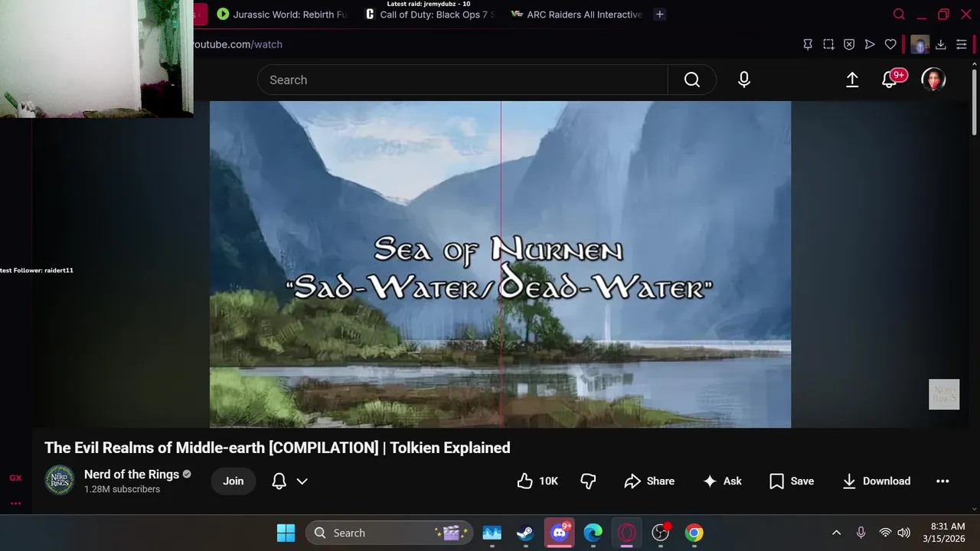Screen dimensions: 980x551
Task: Click the Opera GX icon in taskbar
Action: point(627,533)
